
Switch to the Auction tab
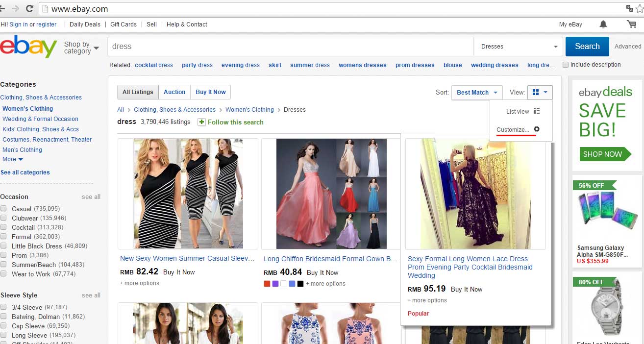point(174,92)
